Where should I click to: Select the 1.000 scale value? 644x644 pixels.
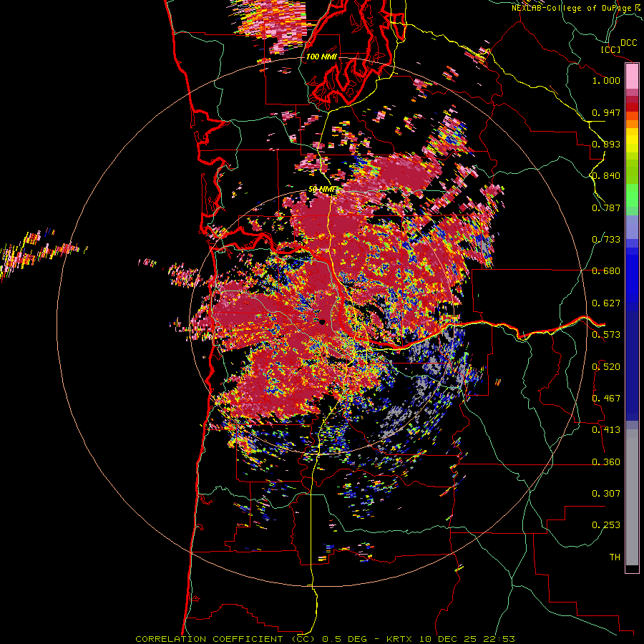pyautogui.click(x=606, y=80)
